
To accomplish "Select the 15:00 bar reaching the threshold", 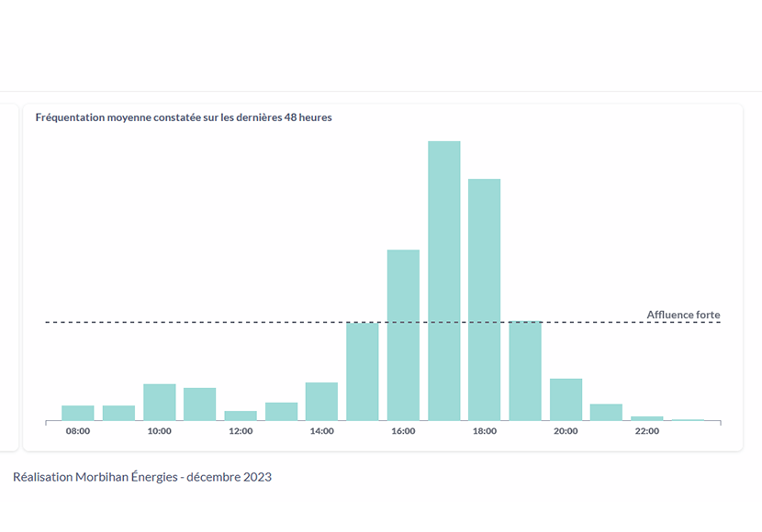I will 363,371.
